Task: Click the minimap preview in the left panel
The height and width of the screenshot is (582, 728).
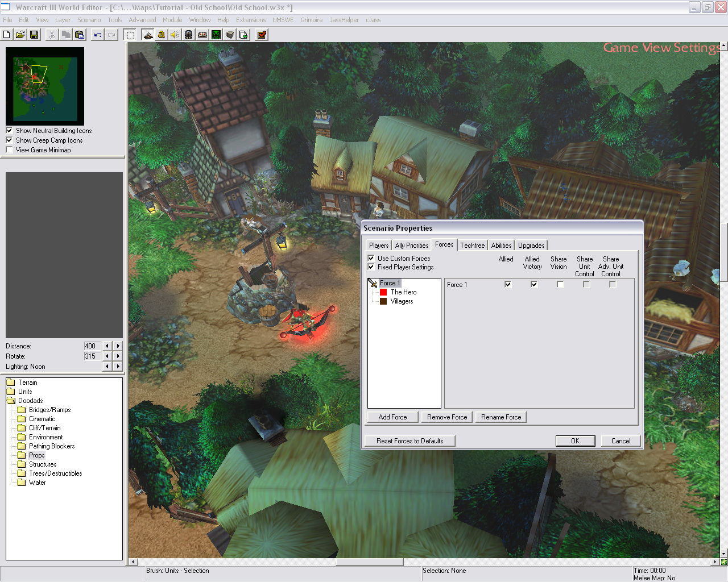Action: click(45, 86)
